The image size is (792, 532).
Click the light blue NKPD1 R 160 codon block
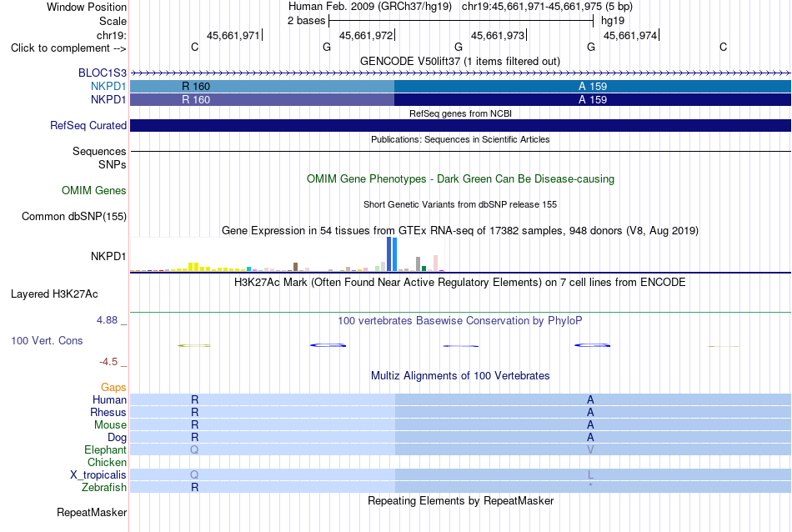point(262,87)
